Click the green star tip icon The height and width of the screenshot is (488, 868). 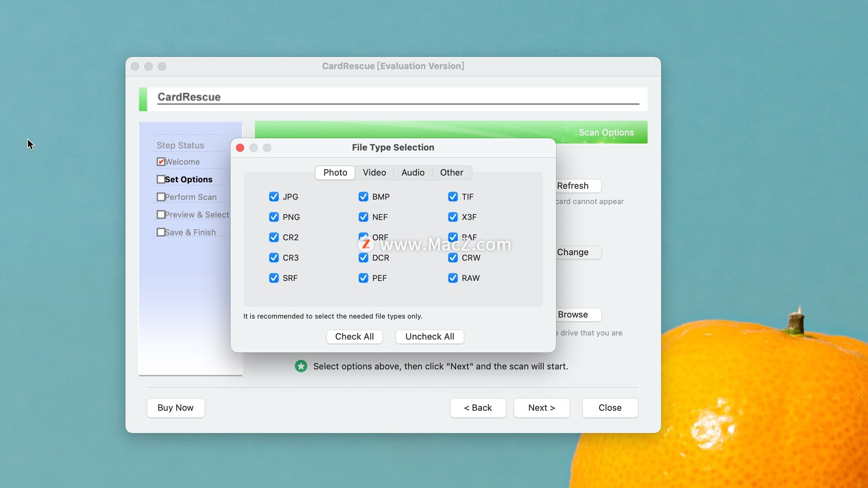tap(301, 366)
